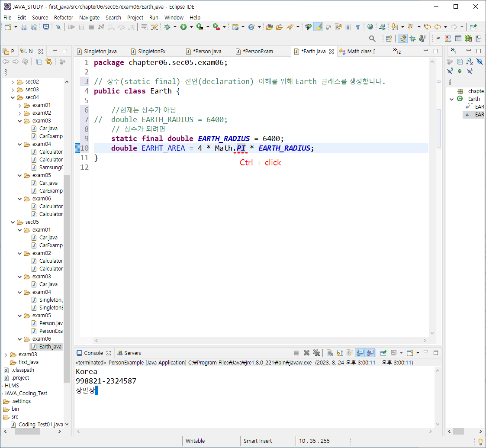
Task: Toggle Link with Editor in Package Explorer
Action: [x=49, y=62]
